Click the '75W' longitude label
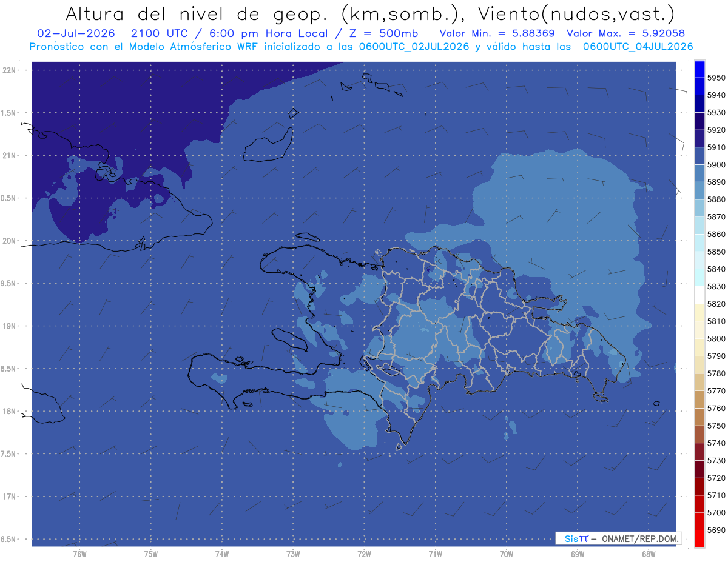The height and width of the screenshot is (562, 728). [x=150, y=554]
